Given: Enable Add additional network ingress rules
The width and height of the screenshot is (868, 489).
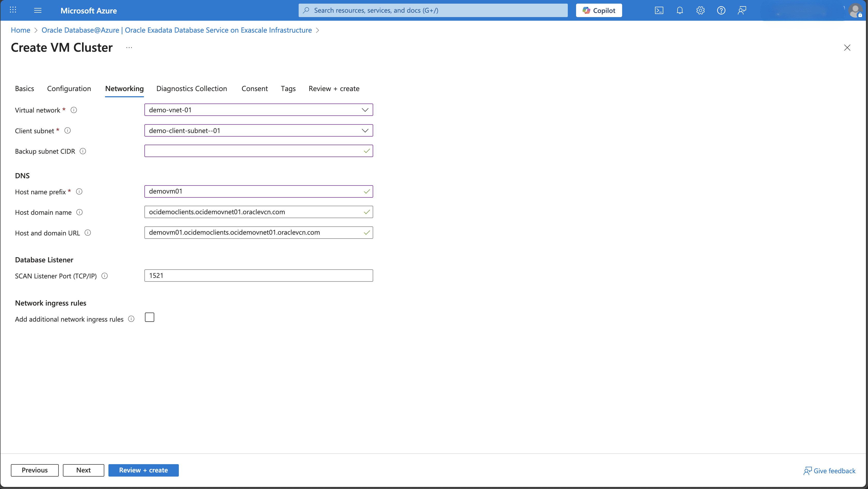Looking at the screenshot, I should [150, 317].
